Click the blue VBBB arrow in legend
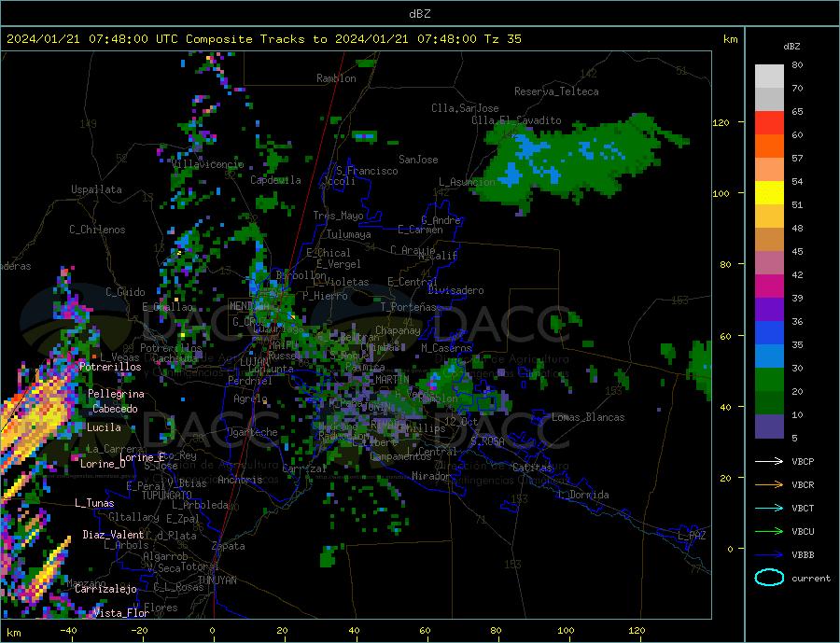Image resolution: width=840 pixels, height=643 pixels. coord(769,555)
